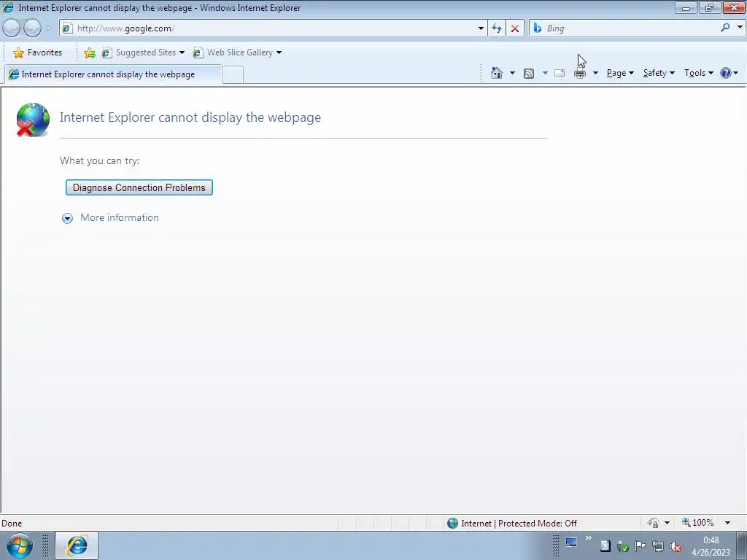Click Add to Favorites Bar star icon
The height and width of the screenshot is (560, 747).
click(89, 52)
